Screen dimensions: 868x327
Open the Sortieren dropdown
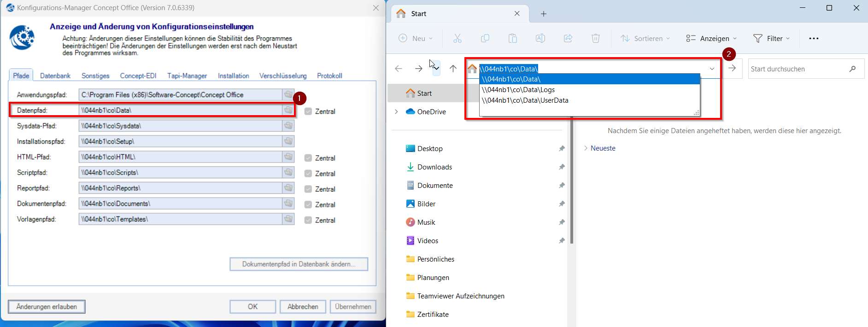[645, 38]
